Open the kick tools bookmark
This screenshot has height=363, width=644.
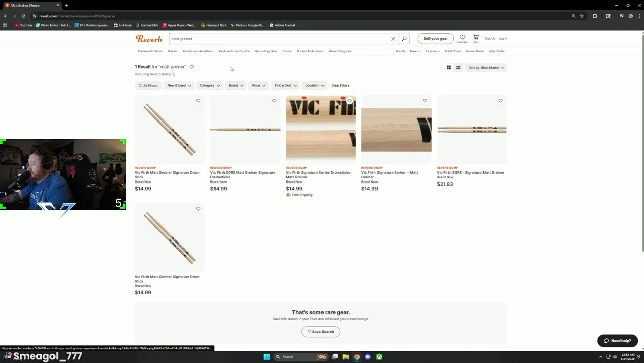pos(123,25)
